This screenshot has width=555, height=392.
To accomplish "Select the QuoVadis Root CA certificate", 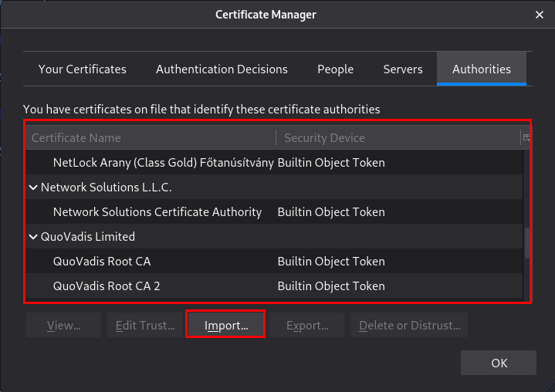I will (274, 261).
